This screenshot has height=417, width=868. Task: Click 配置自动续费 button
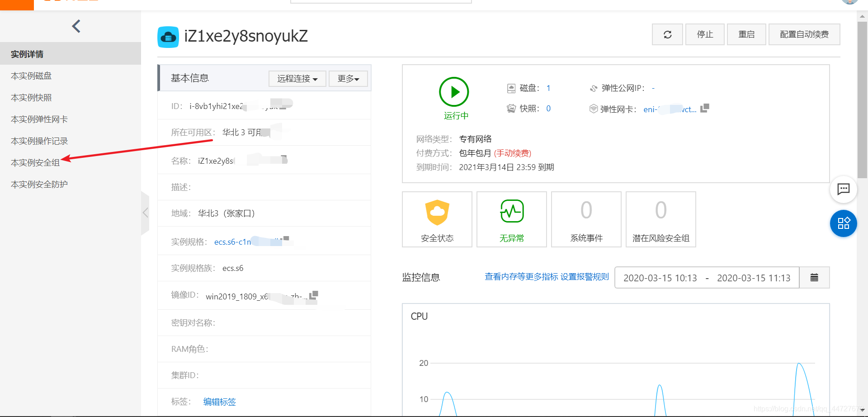pyautogui.click(x=804, y=34)
